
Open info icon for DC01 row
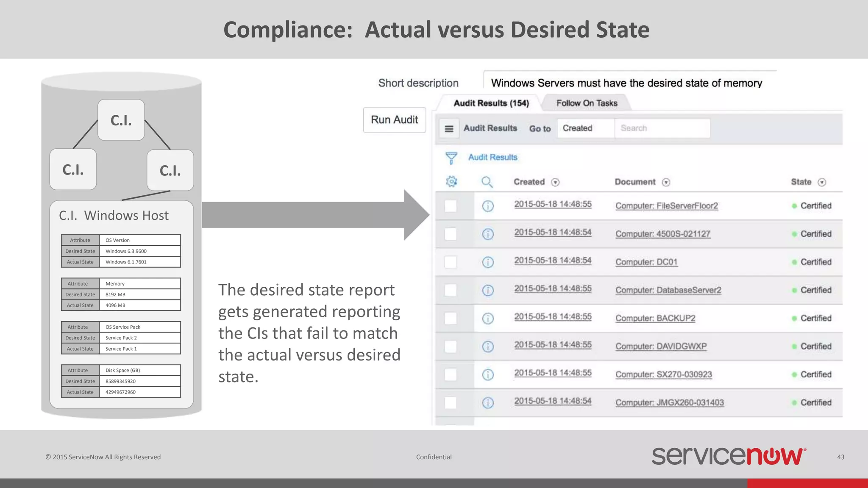click(x=488, y=262)
